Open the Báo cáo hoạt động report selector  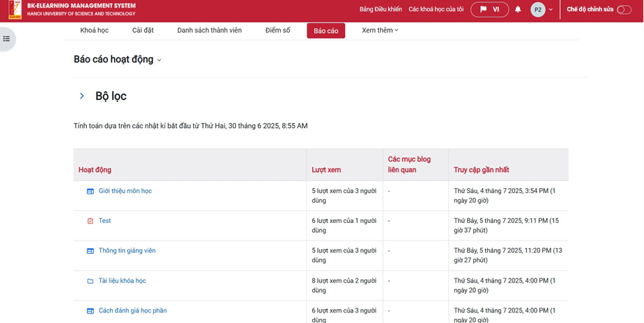click(x=118, y=59)
